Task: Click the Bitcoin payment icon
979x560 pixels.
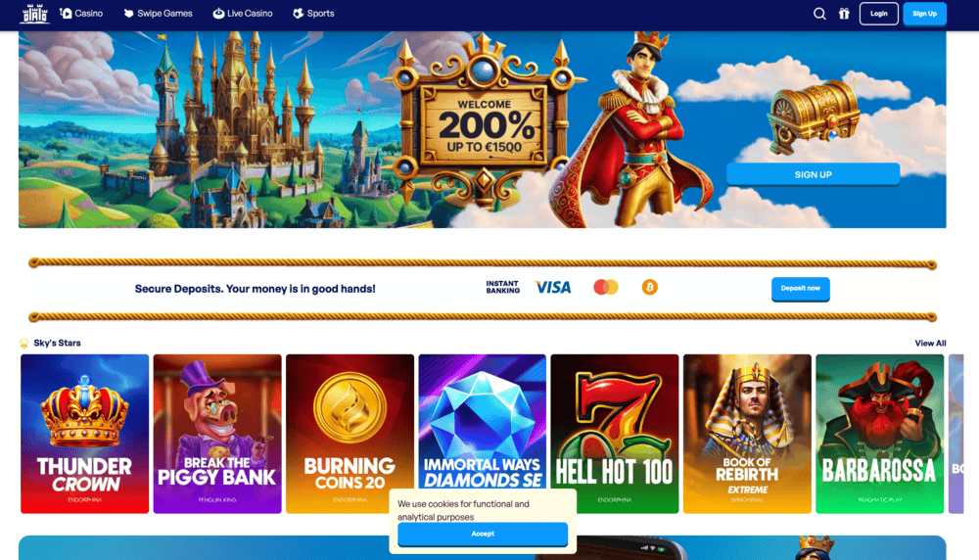Action: click(x=649, y=287)
